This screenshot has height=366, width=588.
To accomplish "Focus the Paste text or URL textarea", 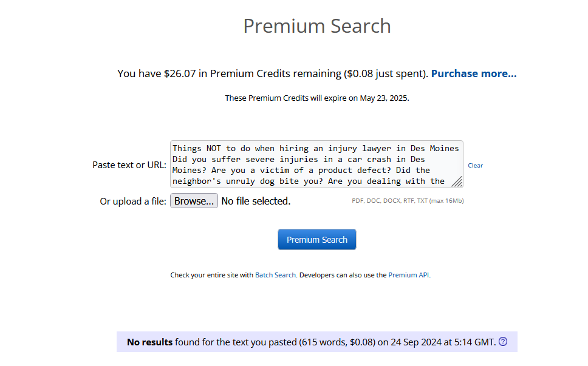I will 316,164.
